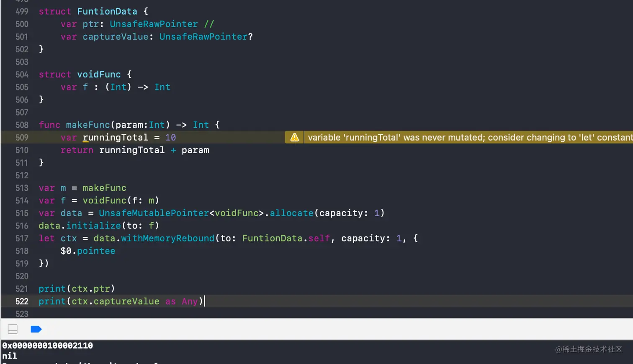Click the yellow warning icon on line 509
The image size is (633, 364).
click(295, 137)
